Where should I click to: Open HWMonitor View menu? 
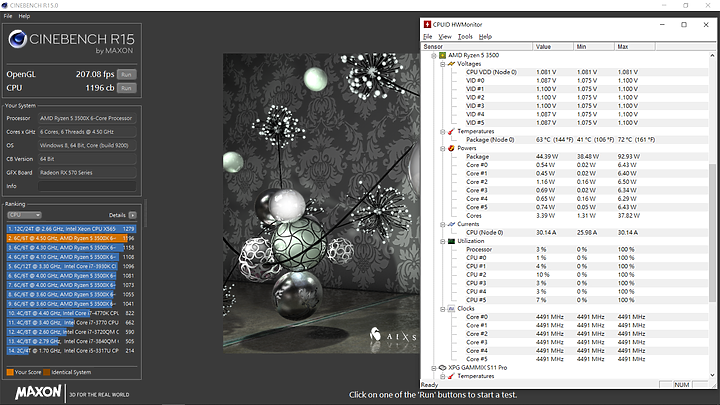[x=444, y=37]
